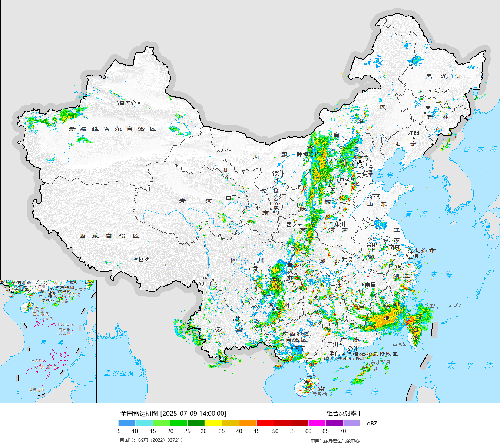Click the 中国气象局雷达气象中心 credit text
Image resolution: width=500 pixels, height=448 pixels.
coord(335,441)
